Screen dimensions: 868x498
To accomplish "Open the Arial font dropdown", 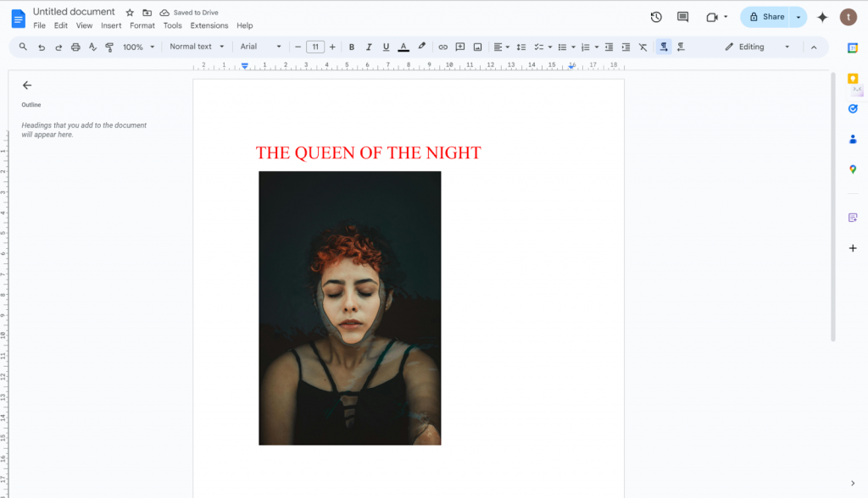I will coord(260,47).
